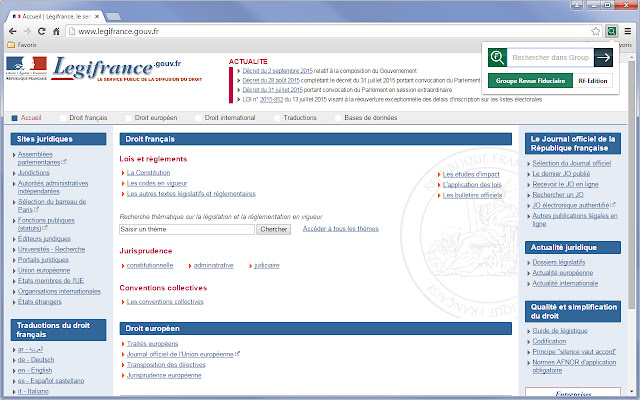Screen dimensions: 640x400
Task: Open Les études d'impact link
Action: coord(471,174)
